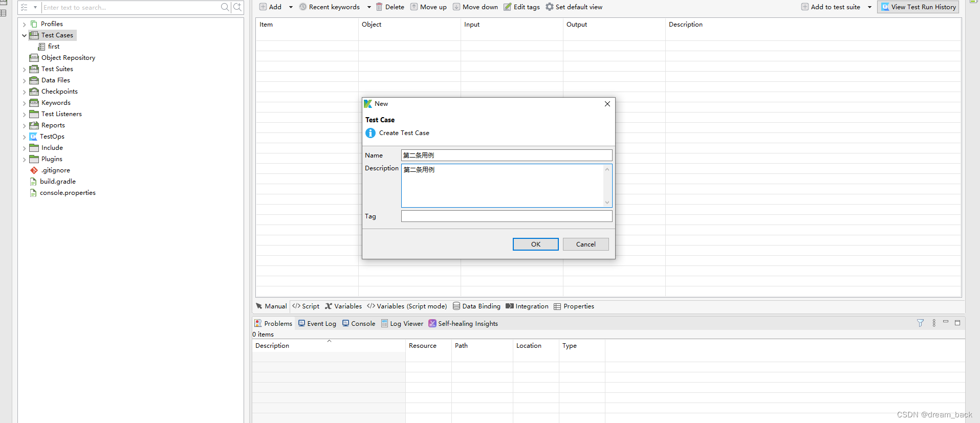This screenshot has height=423, width=980.
Task: Click the search magnifier icon in Tests Explorer
Action: tap(225, 7)
